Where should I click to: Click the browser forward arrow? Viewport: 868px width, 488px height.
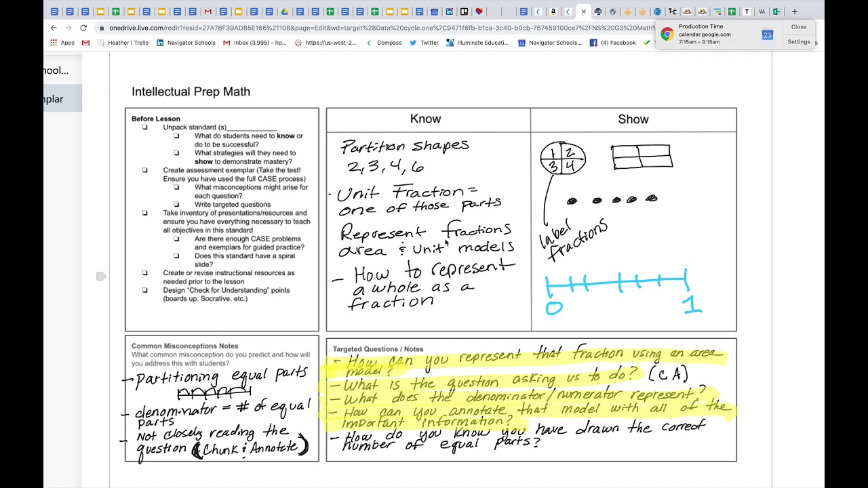[x=68, y=28]
